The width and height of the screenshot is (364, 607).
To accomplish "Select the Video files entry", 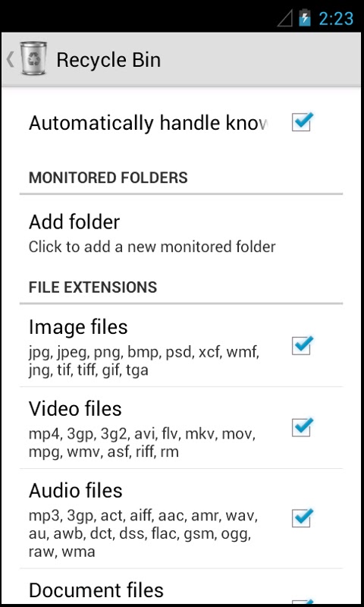I will pyautogui.click(x=181, y=428).
